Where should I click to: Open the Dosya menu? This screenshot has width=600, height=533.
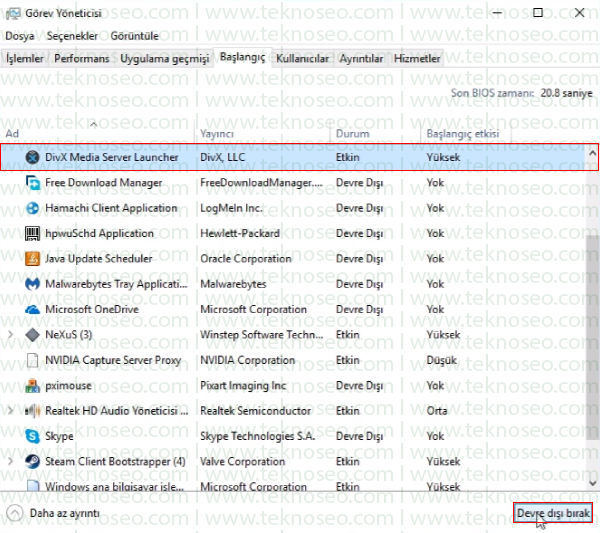[20, 36]
